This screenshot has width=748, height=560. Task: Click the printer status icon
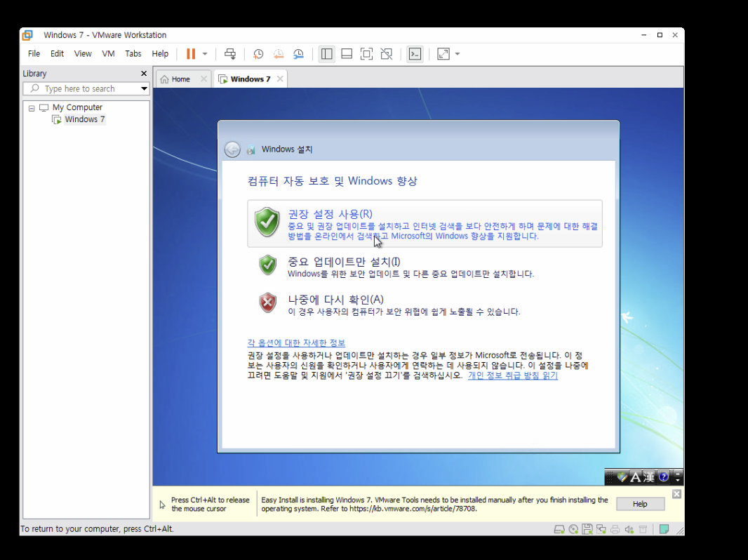pos(615,529)
